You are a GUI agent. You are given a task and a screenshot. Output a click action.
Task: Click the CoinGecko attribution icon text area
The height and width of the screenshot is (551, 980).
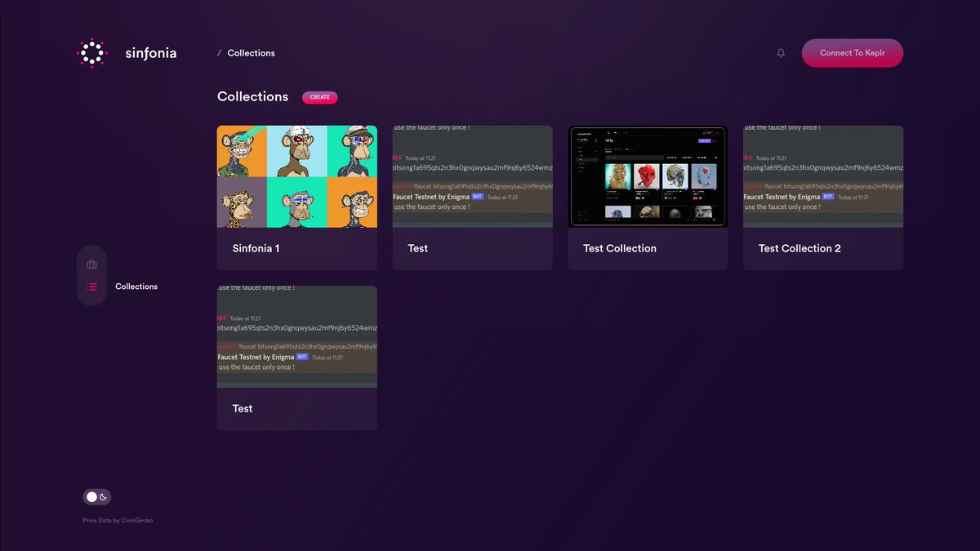coord(117,520)
